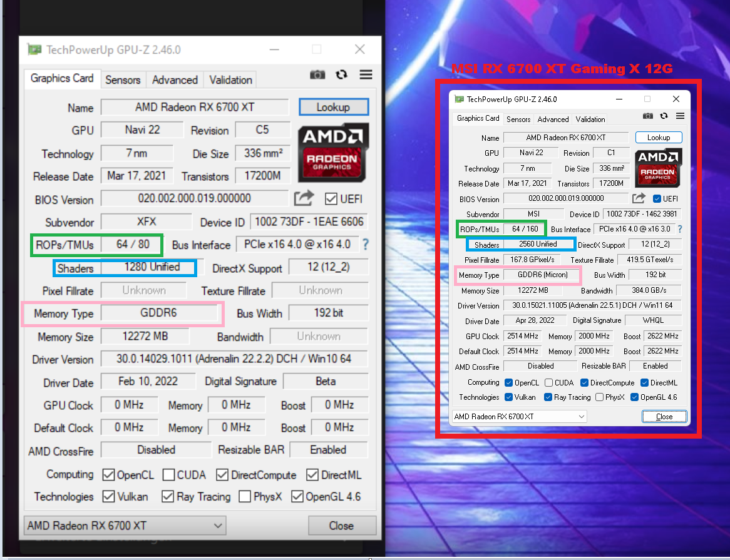Open hamburger menu in right GPU-Z window
This screenshot has width=730, height=560.
pos(680,116)
